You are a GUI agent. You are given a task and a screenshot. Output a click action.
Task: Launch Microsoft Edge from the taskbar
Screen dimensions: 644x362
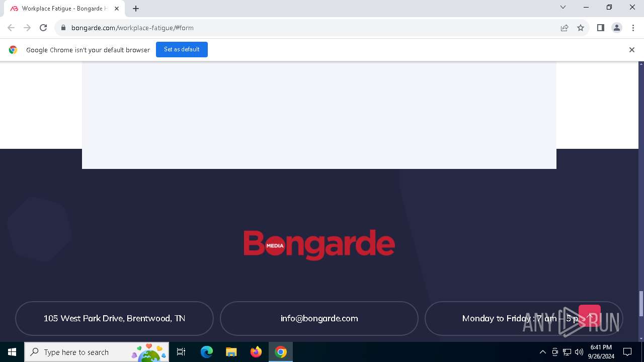point(207,352)
